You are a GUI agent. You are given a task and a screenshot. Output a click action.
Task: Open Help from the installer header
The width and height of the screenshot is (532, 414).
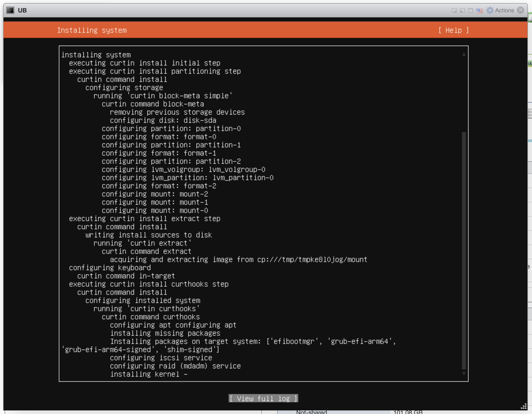tap(454, 30)
